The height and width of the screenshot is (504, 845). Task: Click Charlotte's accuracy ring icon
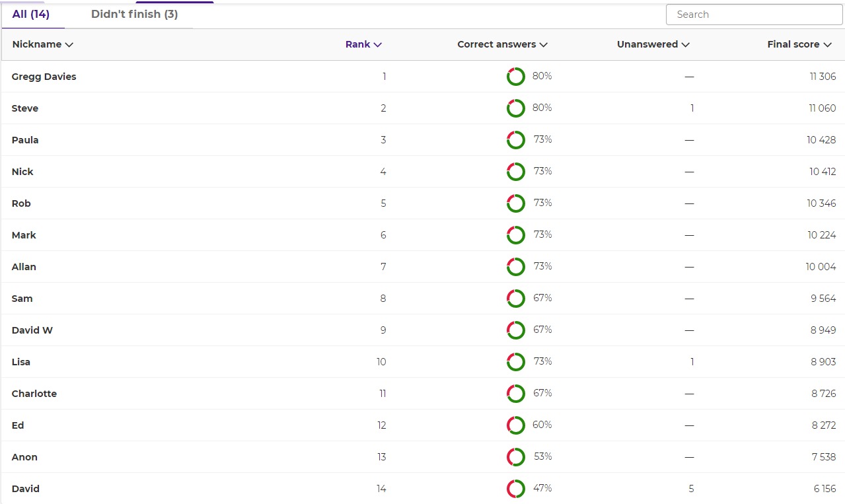coord(516,394)
